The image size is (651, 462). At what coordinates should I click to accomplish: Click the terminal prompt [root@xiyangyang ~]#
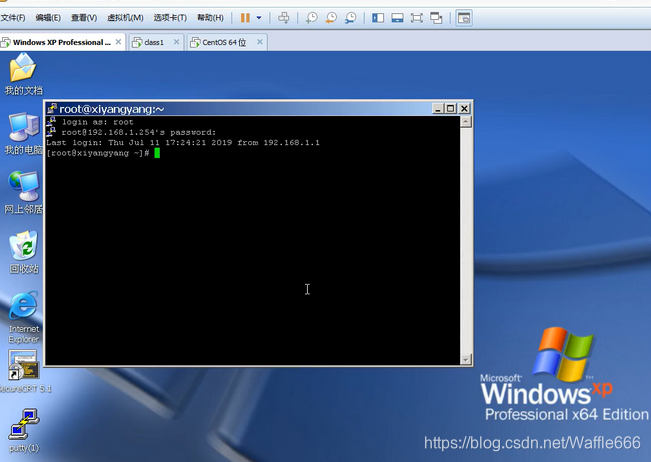pos(98,153)
